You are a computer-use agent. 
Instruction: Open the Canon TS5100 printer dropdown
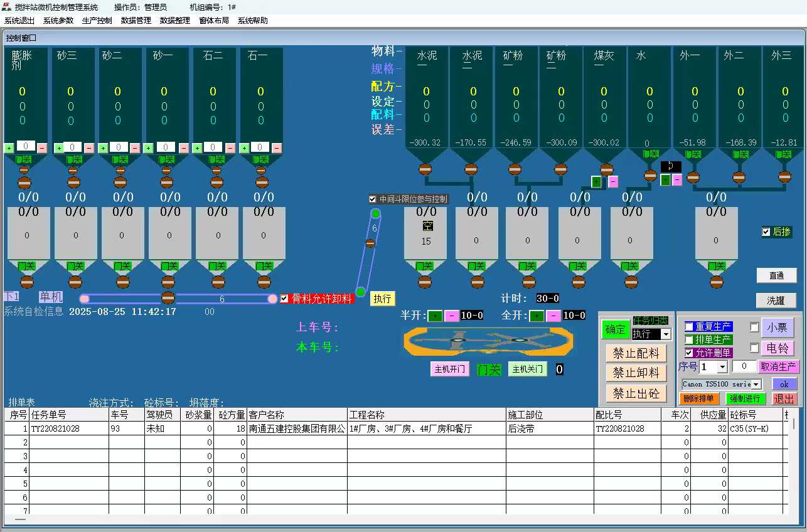pyautogui.click(x=756, y=384)
